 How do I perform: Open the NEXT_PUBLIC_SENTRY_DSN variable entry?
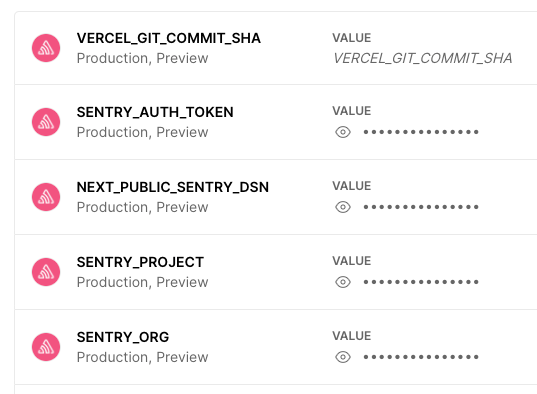click(173, 187)
